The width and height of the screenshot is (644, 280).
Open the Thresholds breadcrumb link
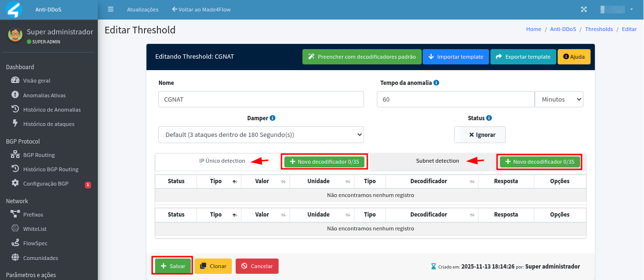coord(599,29)
